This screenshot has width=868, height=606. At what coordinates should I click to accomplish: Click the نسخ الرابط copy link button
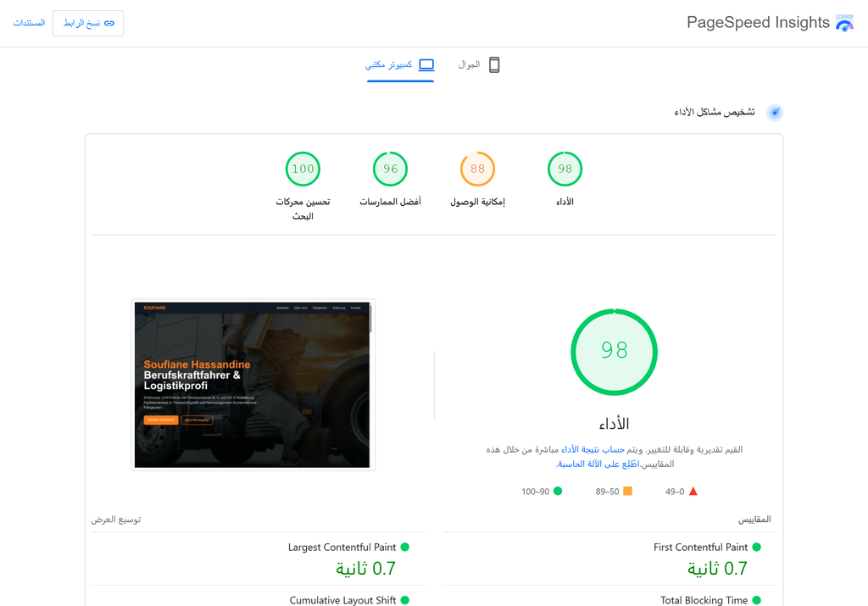[88, 23]
